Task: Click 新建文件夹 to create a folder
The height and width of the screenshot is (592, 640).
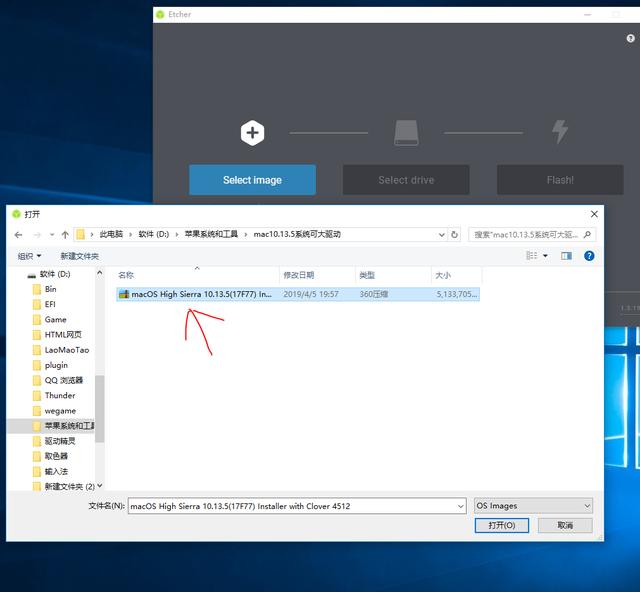Action: pos(80,256)
